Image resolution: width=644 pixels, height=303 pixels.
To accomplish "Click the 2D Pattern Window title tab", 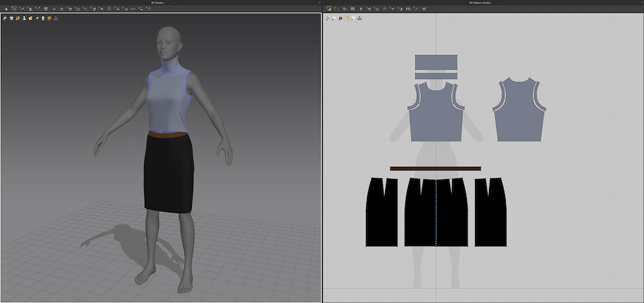I will [x=480, y=3].
